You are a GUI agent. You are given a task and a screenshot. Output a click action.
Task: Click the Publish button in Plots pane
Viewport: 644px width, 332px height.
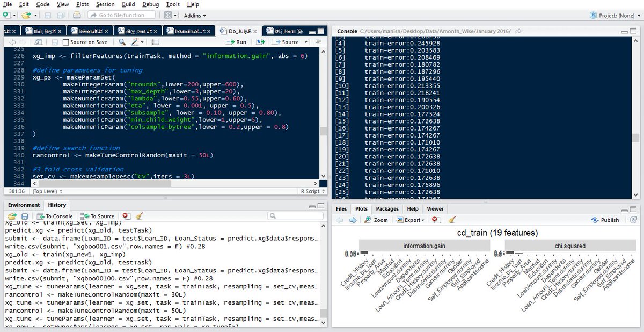click(x=605, y=220)
